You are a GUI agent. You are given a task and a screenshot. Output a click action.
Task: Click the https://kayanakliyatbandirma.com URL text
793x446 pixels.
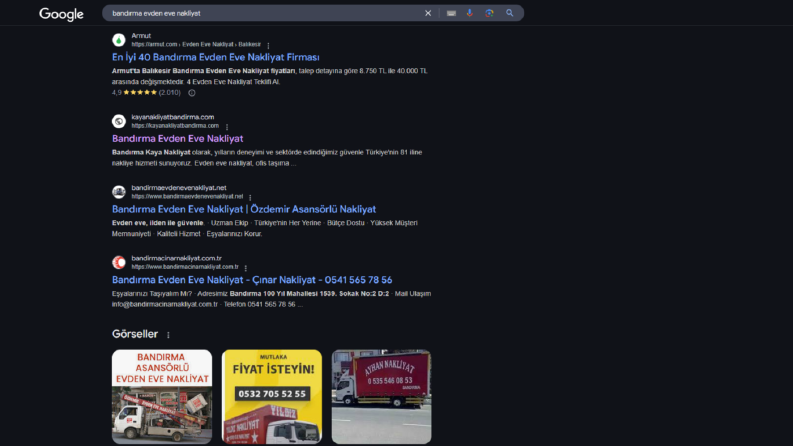coord(175,125)
